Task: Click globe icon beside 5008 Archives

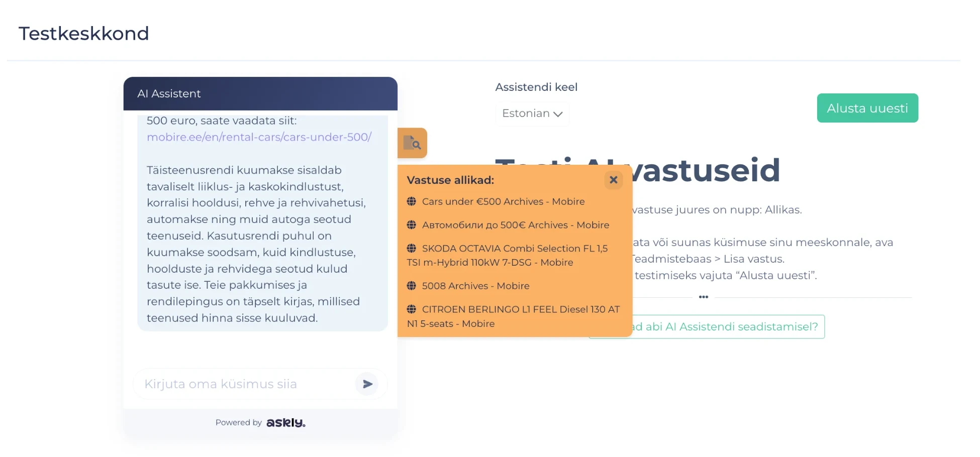Action: [412, 286]
